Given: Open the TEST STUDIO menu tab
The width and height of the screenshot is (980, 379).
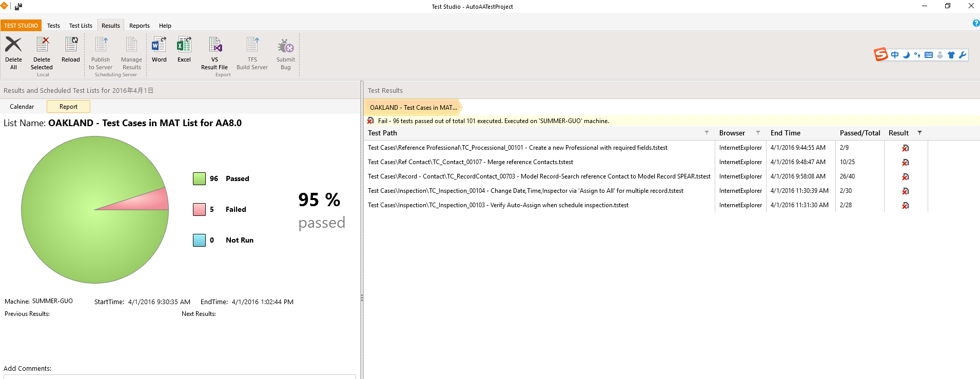Looking at the screenshot, I should (21, 26).
